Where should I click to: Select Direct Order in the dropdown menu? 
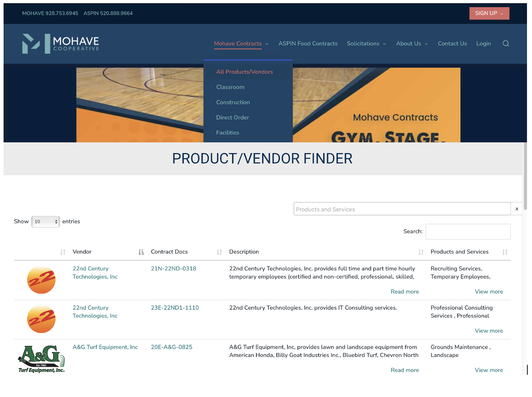[x=232, y=118]
